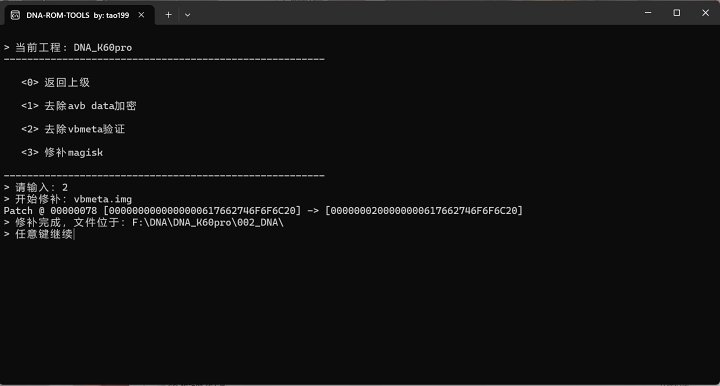Click menu option <2> 去除vbmeta验证
720x386 pixels.
click(x=73, y=129)
